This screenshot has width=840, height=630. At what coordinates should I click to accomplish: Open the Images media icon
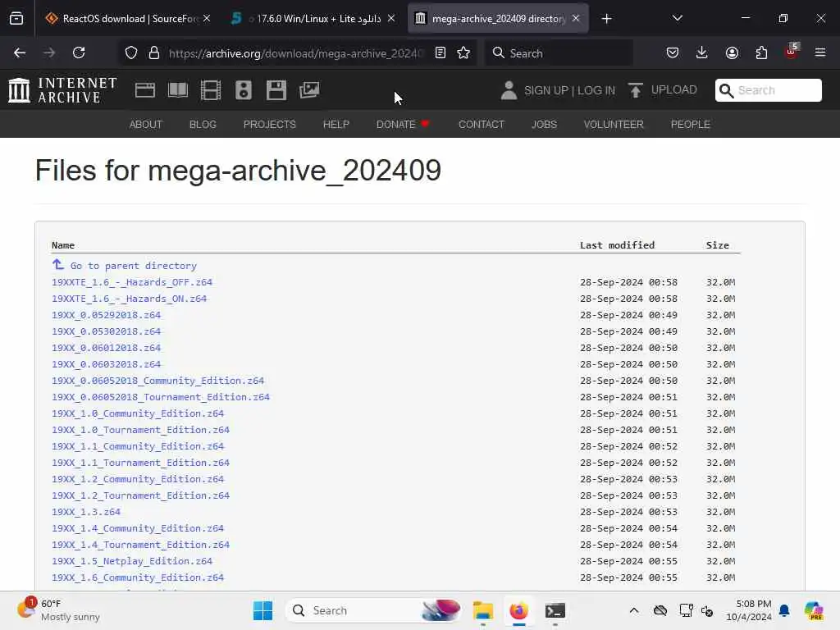309,90
